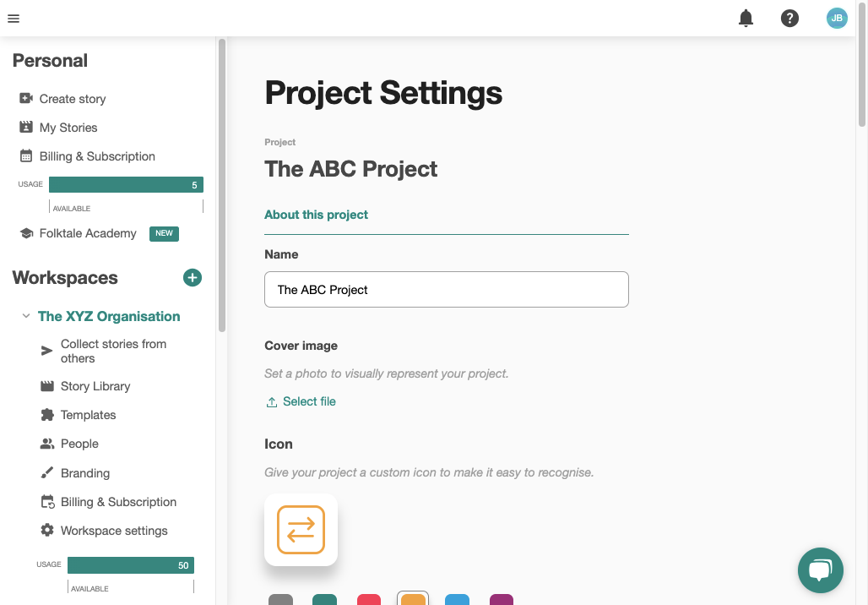Screen dimensions: 868x605
Task: Click the Icon section label
Action: coord(279,444)
